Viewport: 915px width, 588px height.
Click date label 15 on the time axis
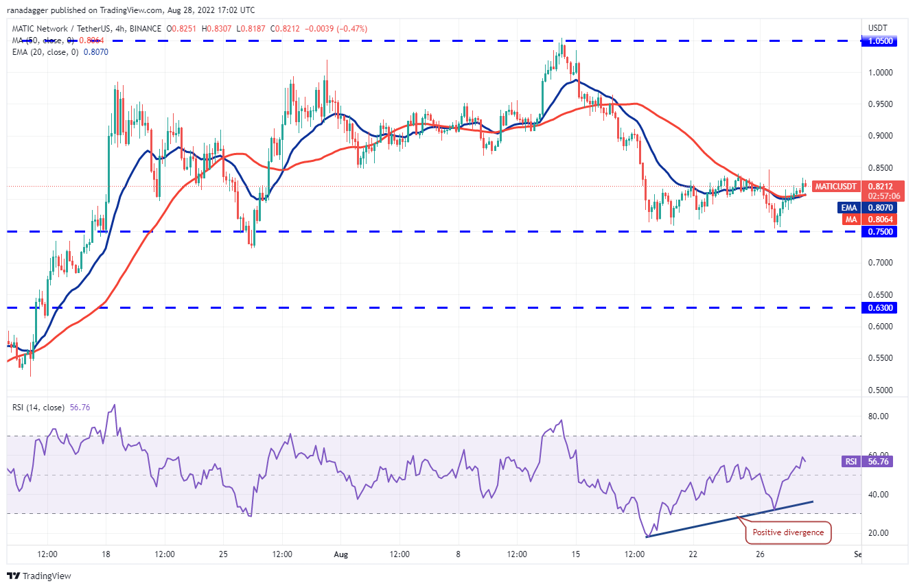[576, 554]
